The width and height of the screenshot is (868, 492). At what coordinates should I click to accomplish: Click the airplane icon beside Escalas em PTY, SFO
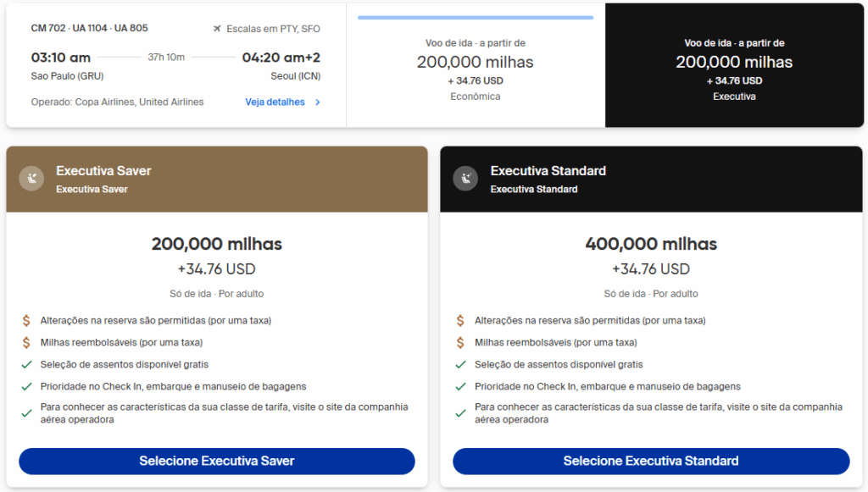click(217, 29)
